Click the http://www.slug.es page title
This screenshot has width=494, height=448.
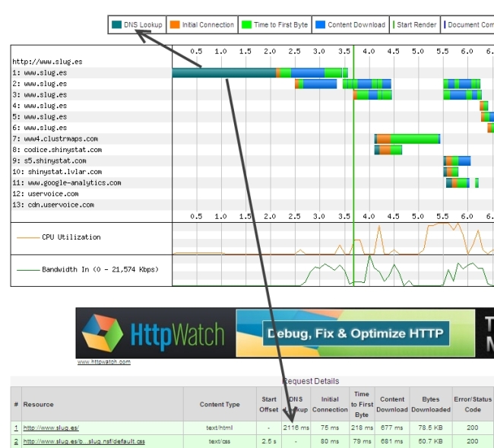(47, 62)
